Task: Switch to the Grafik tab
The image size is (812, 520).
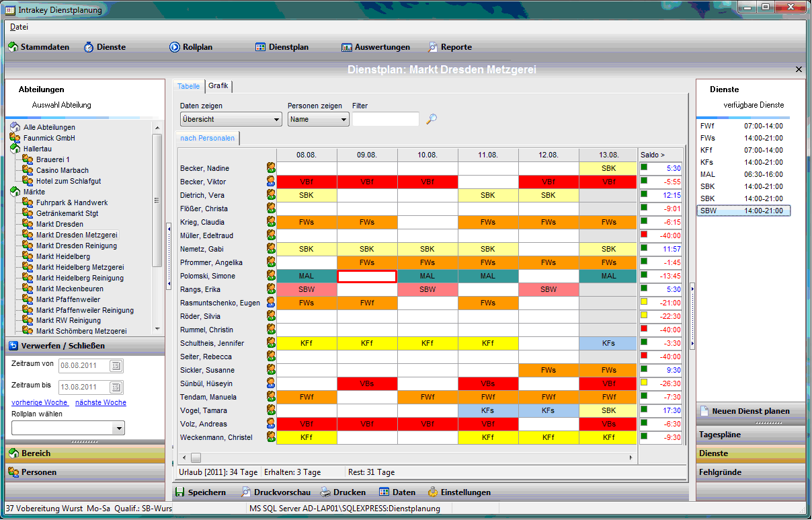Action: coord(218,86)
